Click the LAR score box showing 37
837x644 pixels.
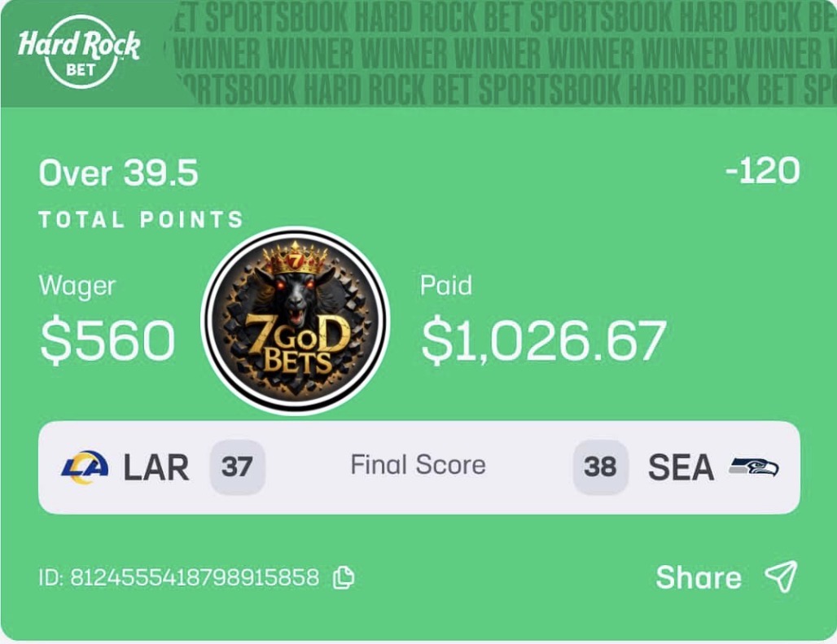(237, 467)
